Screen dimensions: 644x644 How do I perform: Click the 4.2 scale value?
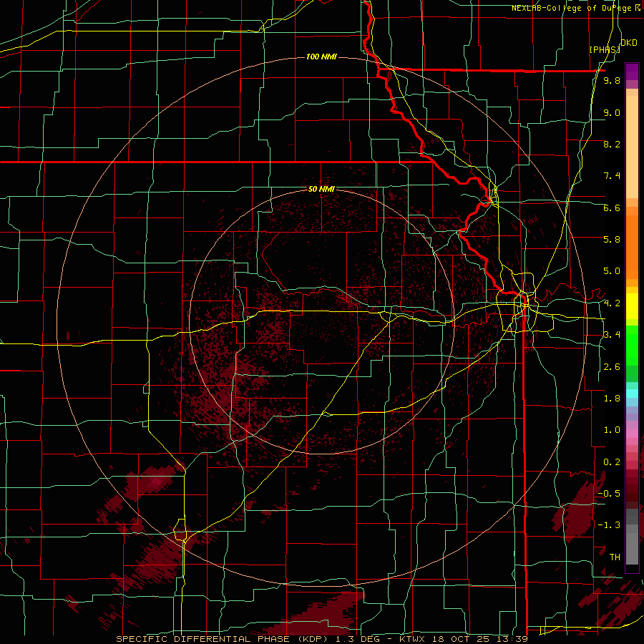[x=612, y=303]
